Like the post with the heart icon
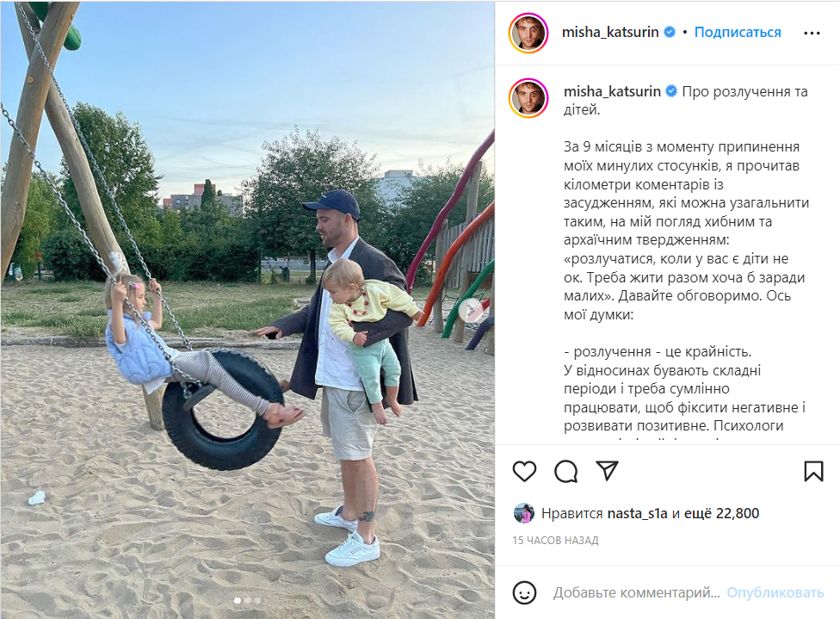 coord(524,471)
